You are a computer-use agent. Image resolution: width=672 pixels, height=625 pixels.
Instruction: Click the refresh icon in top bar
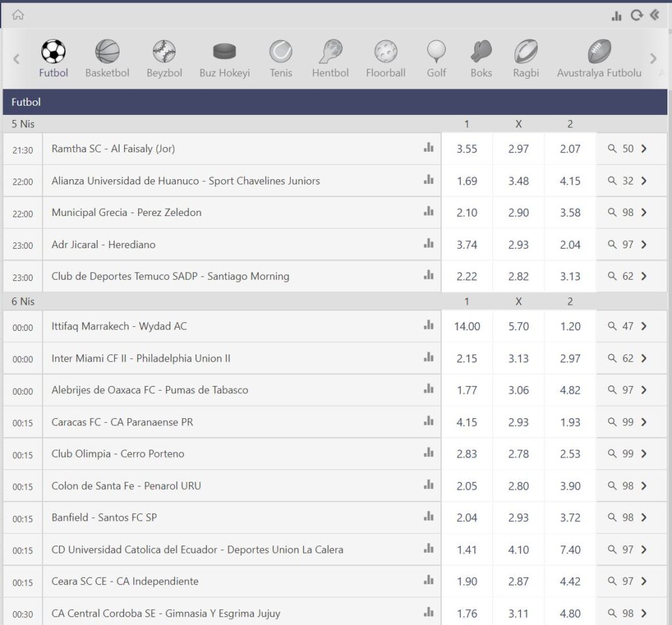coord(635,16)
